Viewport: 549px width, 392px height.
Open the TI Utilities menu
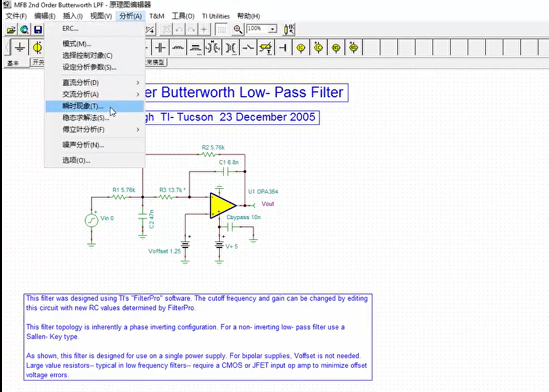tap(216, 16)
